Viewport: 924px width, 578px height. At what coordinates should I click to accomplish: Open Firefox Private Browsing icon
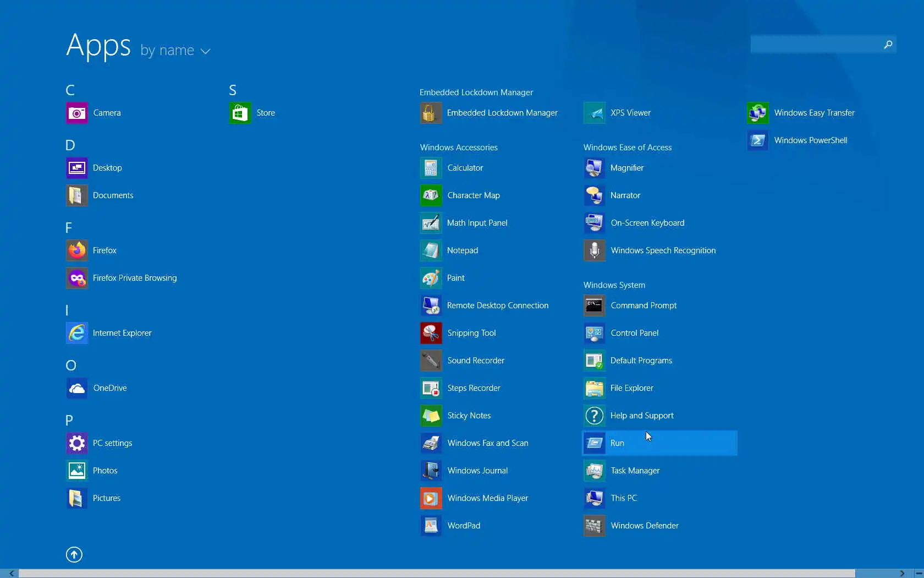(x=77, y=278)
